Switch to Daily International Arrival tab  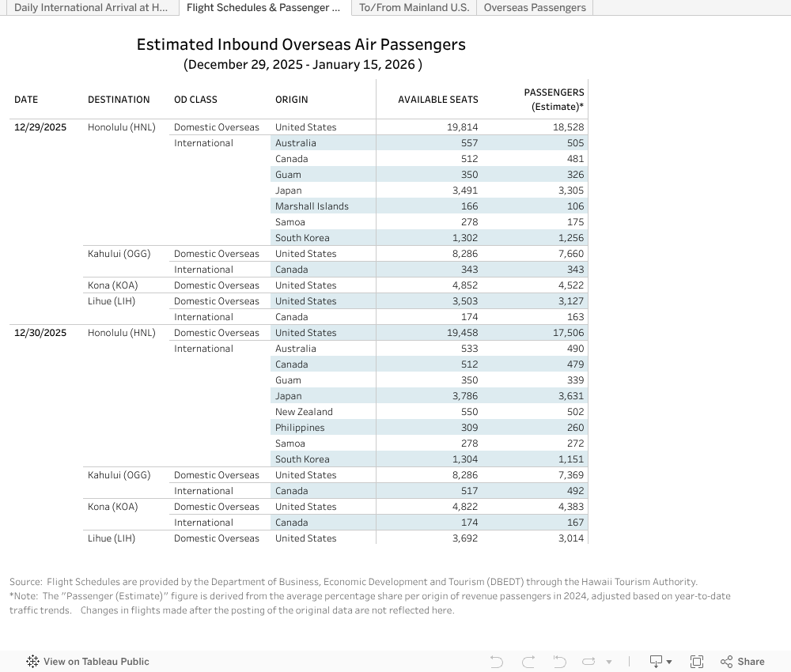pyautogui.click(x=90, y=8)
